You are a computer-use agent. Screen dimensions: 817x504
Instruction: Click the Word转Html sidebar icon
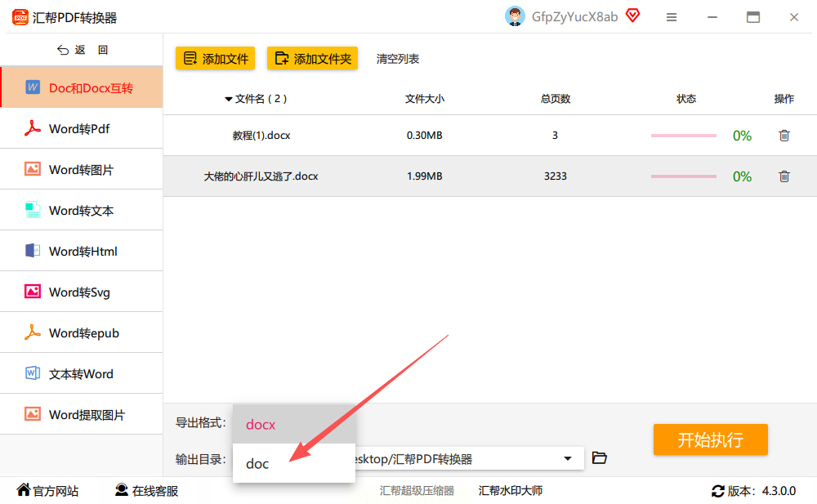coord(33,251)
